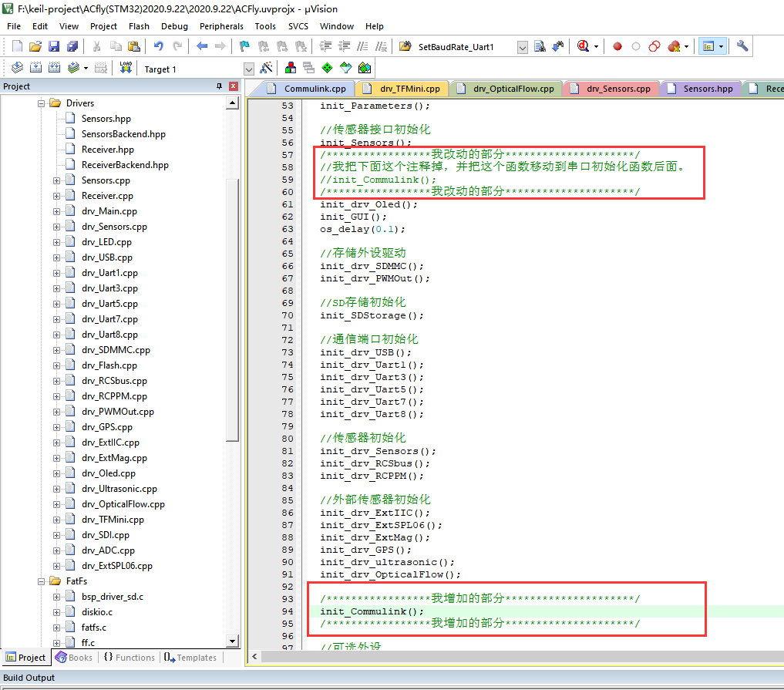This screenshot has height=690, width=784.
Task: Expand drv_OpticalFlow.cpp tree node
Action: 56,504
